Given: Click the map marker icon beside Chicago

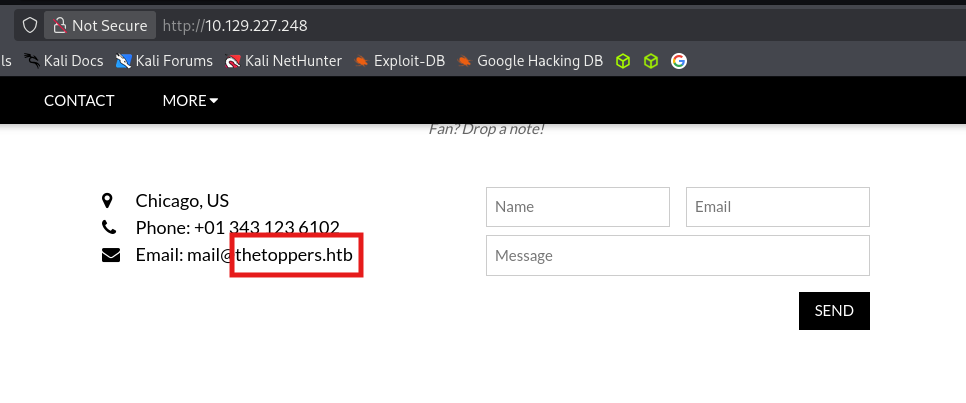Looking at the screenshot, I should 108,200.
